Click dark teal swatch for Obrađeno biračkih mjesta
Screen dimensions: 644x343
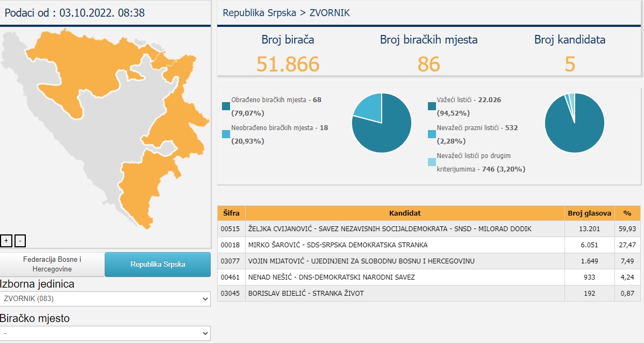(226, 106)
